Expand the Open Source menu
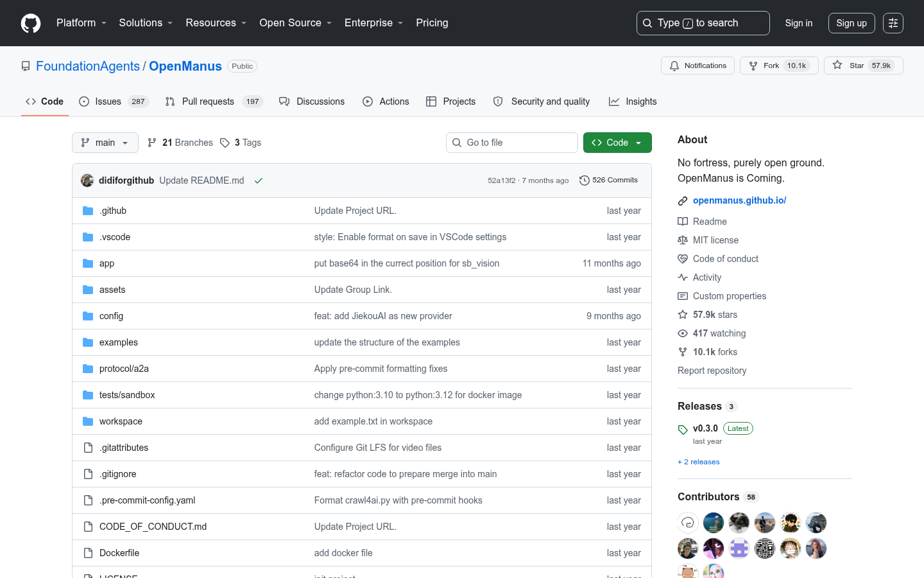924x578 pixels. (296, 23)
